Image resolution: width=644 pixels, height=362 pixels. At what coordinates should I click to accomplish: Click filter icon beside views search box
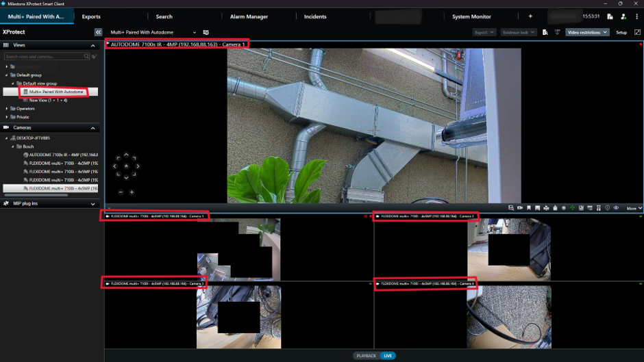pyautogui.click(x=94, y=57)
